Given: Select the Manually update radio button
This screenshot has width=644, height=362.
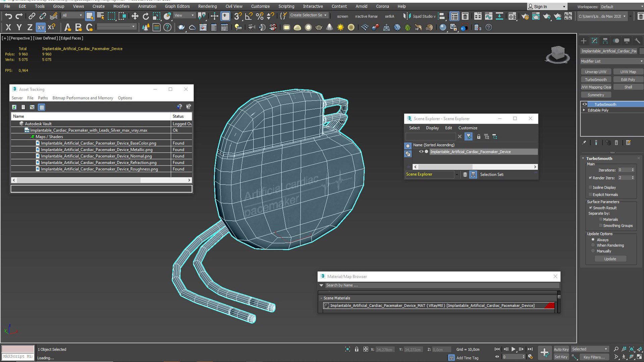Looking at the screenshot, I should tap(593, 251).
